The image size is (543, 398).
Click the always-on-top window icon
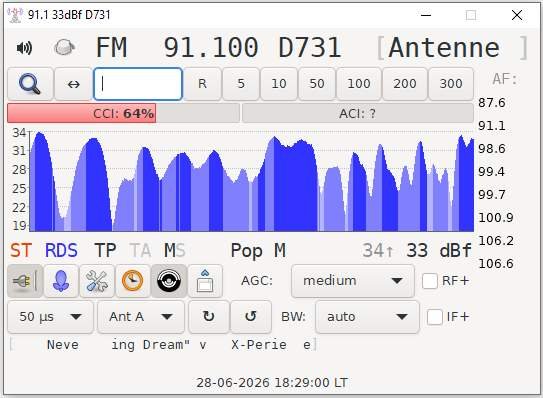[205, 281]
